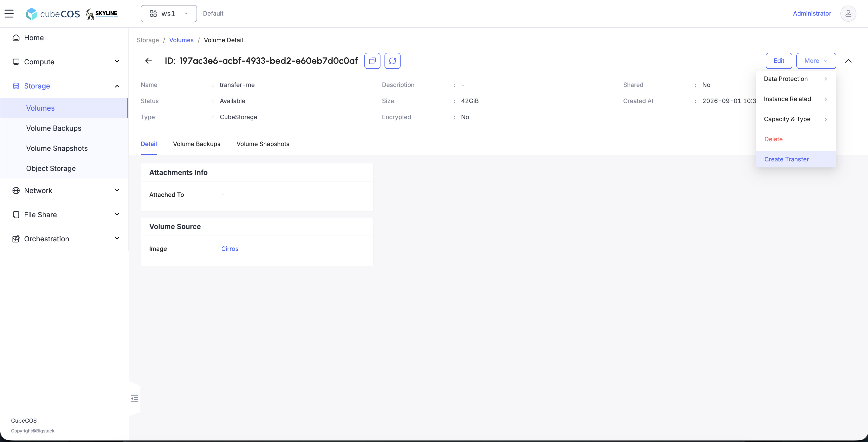
Task: Open Object Storage in the sidebar
Action: 64,168
